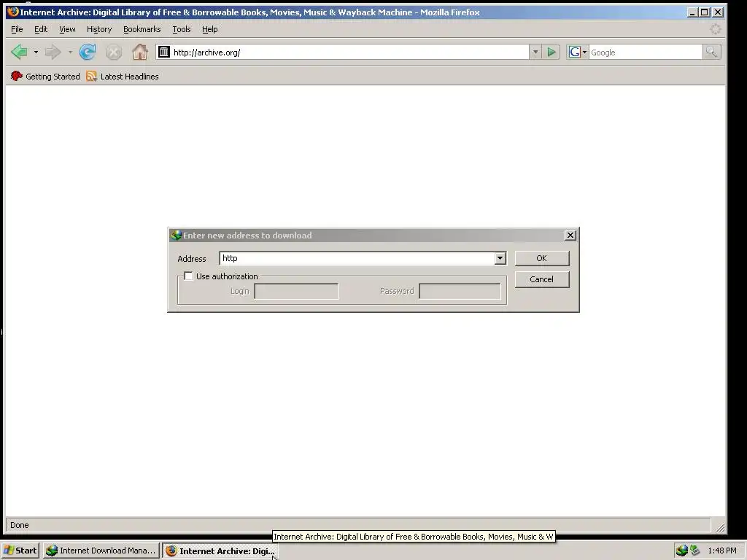The height and width of the screenshot is (560, 747).
Task: Open the Tools menu
Action: pos(181,29)
